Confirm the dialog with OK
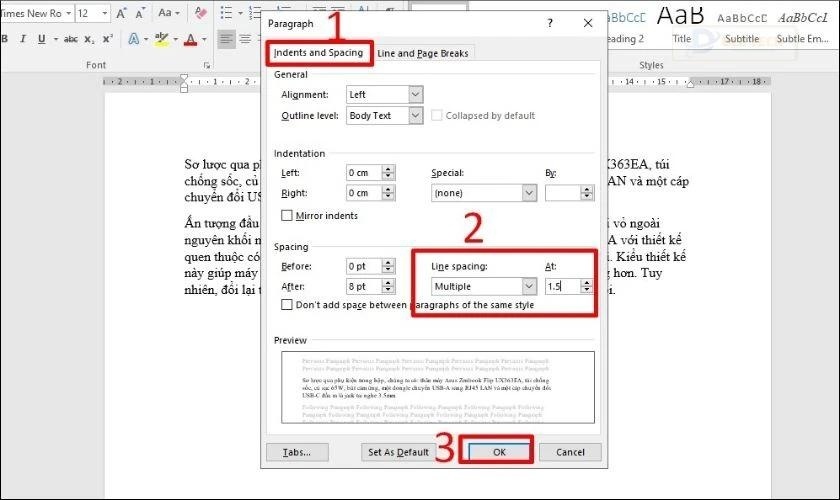The height and width of the screenshot is (500, 840). (499, 452)
